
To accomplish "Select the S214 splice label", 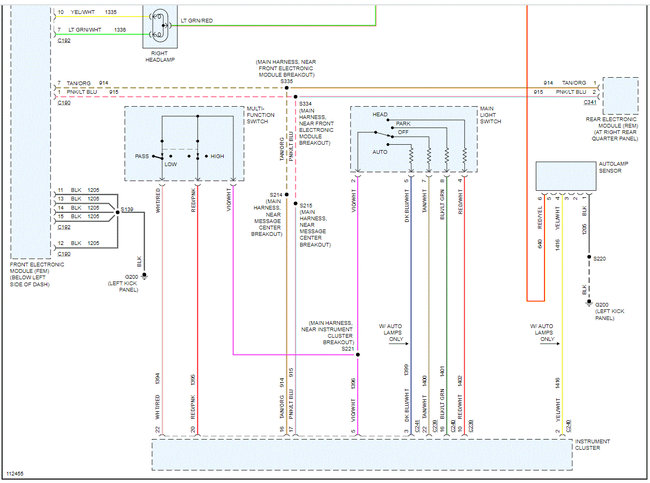I will tap(276, 195).
